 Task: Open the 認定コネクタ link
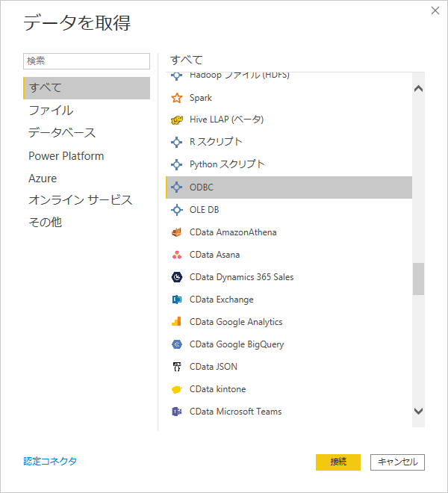[x=50, y=461]
